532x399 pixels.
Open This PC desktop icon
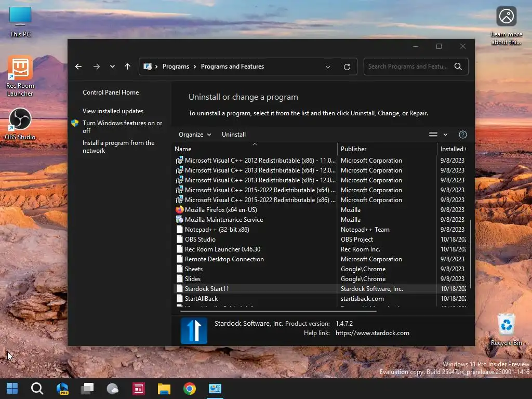(20, 22)
